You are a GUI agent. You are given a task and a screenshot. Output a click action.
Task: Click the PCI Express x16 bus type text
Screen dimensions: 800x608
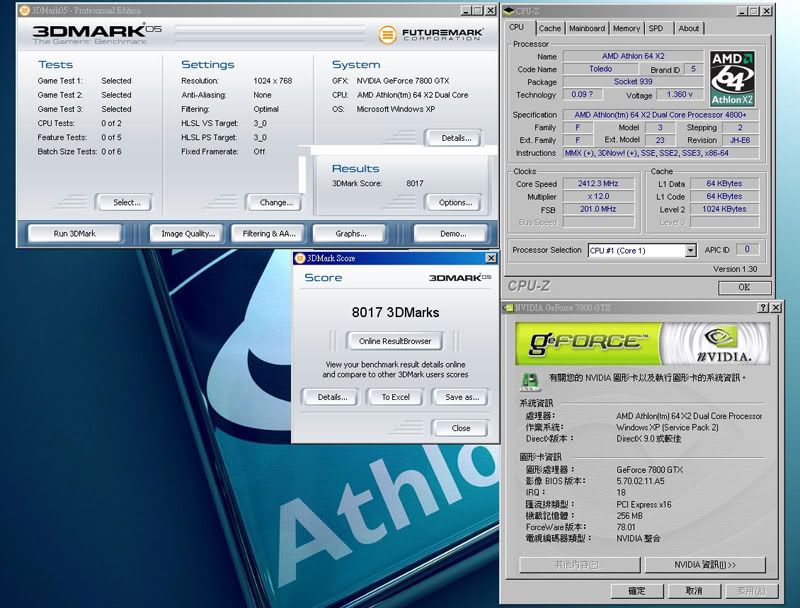pos(644,504)
